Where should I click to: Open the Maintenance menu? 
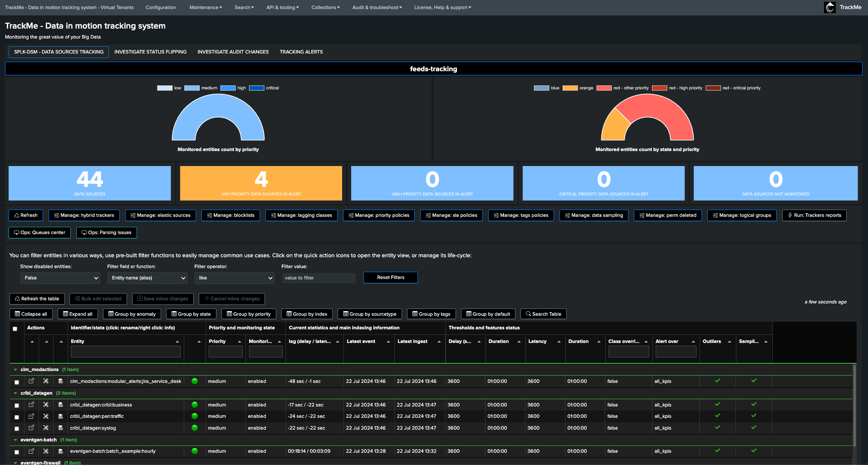[206, 7]
